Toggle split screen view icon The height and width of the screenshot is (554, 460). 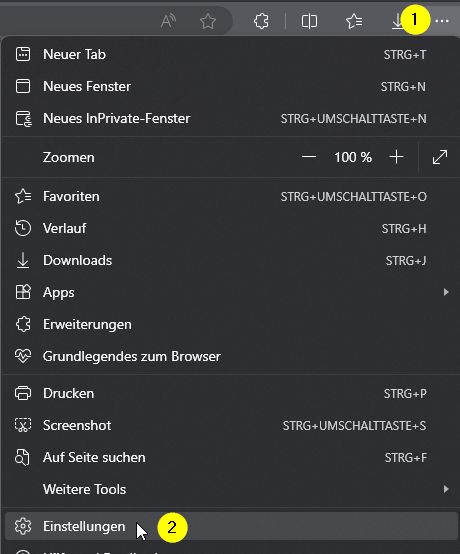coord(309,21)
